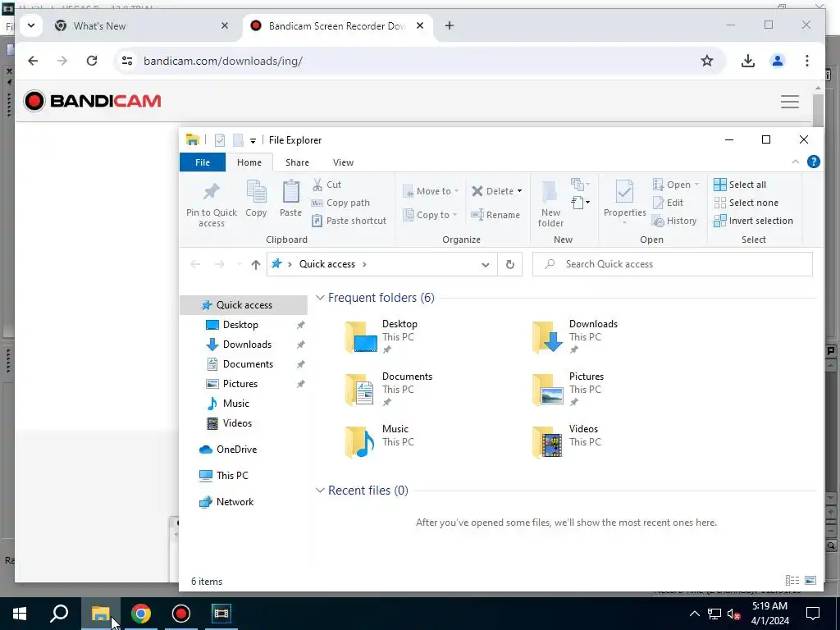
Task: Switch to details view layout icon
Action: pos(792,580)
